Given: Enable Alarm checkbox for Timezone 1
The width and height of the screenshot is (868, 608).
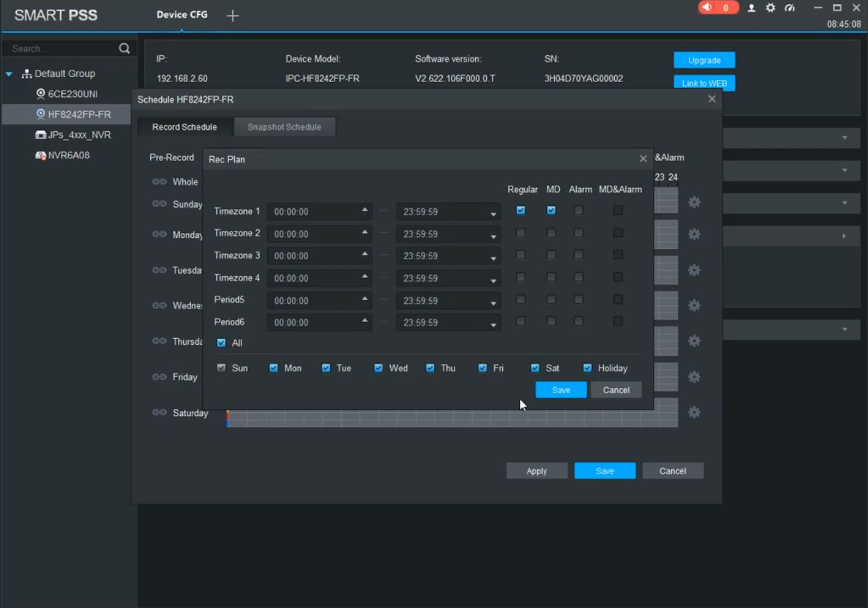Looking at the screenshot, I should click(x=579, y=210).
